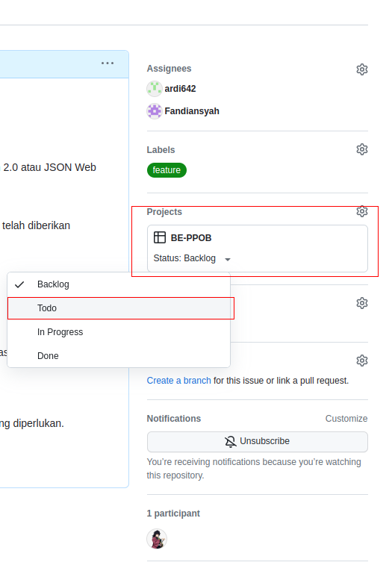Open the Assignees gear settings

(x=361, y=69)
